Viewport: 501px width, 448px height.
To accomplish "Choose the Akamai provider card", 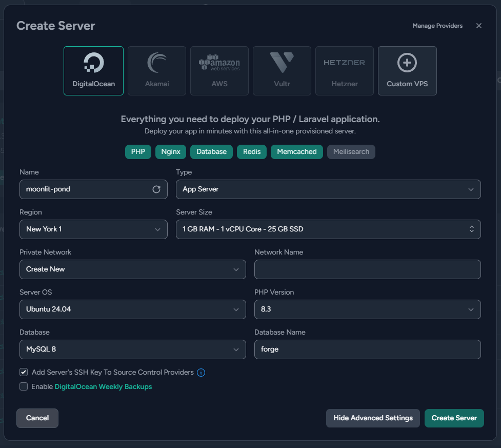I will coord(157,71).
